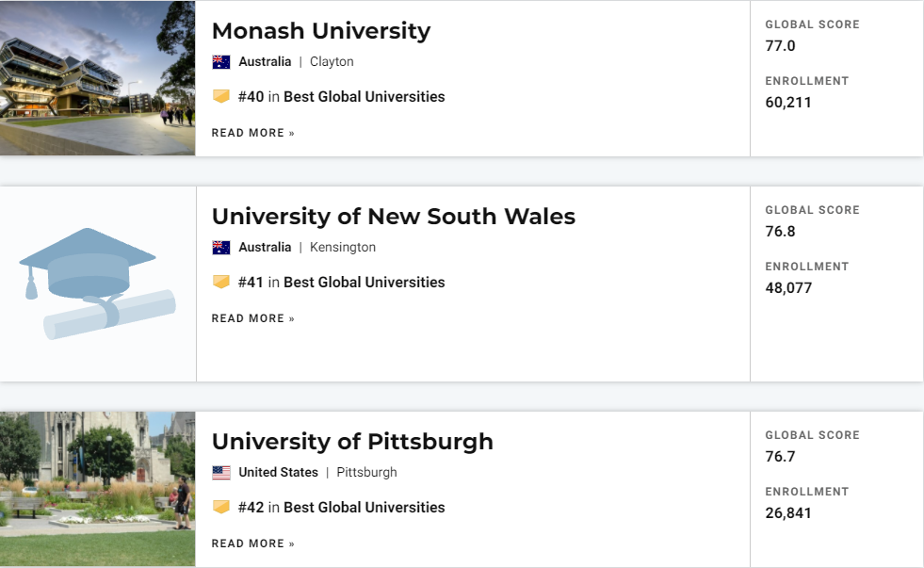Click the graduation cap placeholder image
The height and width of the screenshot is (568, 924).
coord(98,284)
